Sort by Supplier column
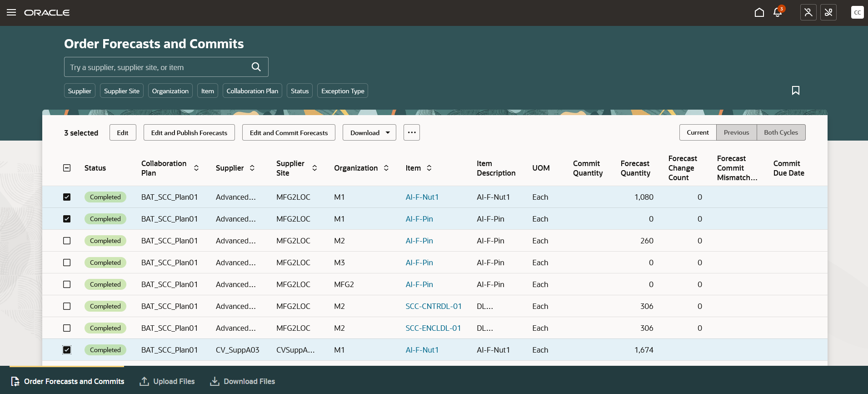This screenshot has width=868, height=394. tap(252, 168)
